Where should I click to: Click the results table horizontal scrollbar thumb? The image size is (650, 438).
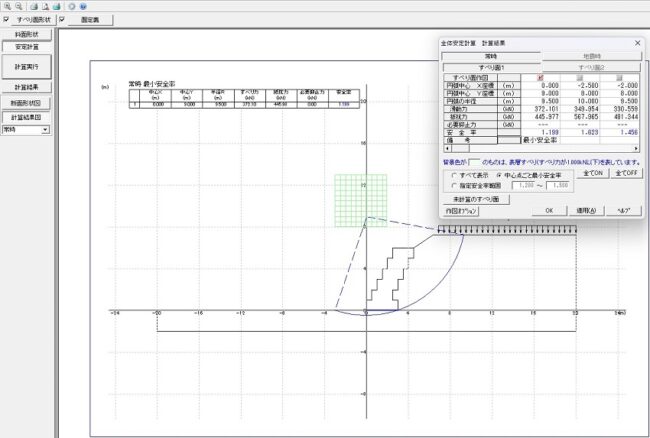click(x=461, y=148)
